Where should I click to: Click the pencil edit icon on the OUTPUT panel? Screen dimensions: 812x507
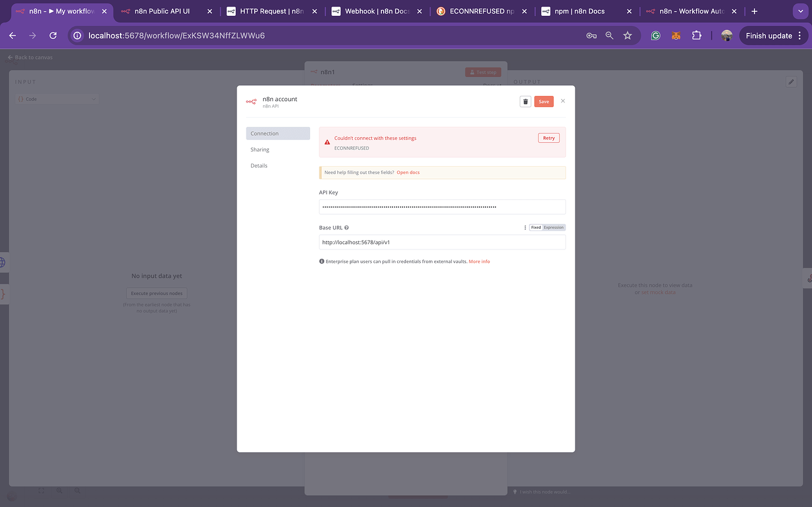coord(791,81)
